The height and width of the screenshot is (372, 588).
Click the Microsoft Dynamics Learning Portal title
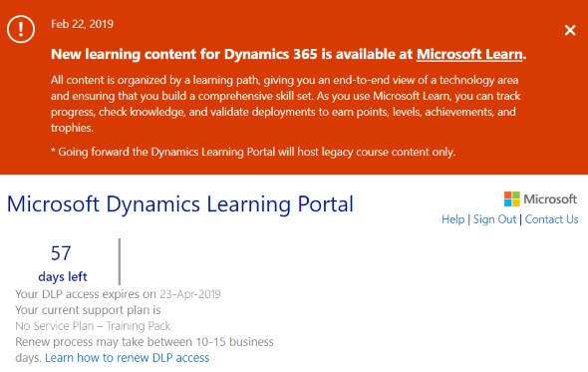point(180,204)
